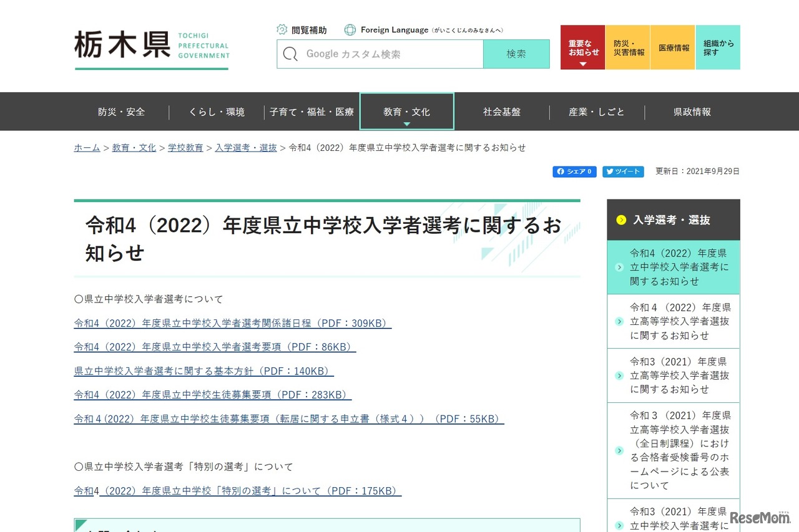Click the Facebook シェア icon
799x532 pixels.
pyautogui.click(x=561, y=172)
